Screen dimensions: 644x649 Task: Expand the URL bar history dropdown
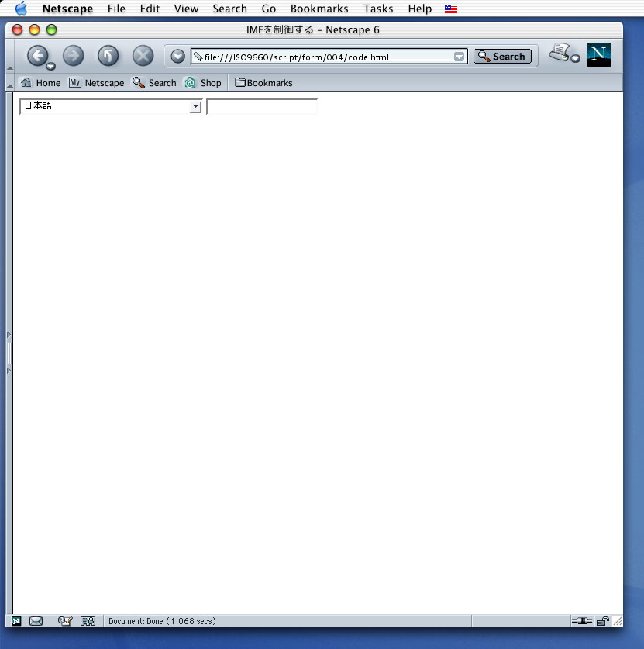(459, 57)
